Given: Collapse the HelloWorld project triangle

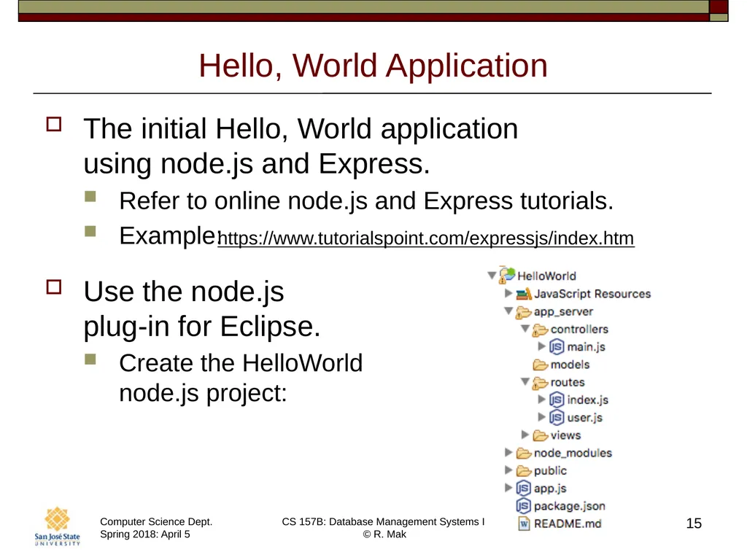Looking at the screenshot, I should pos(492,275).
